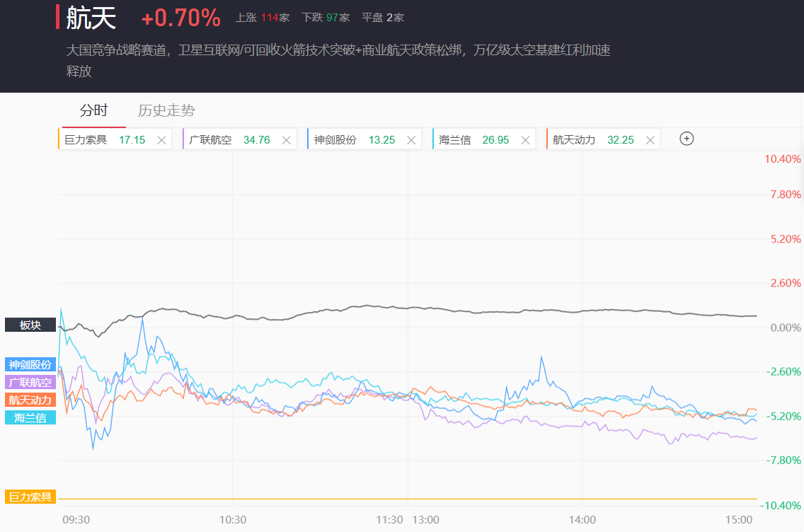804x532 pixels.
Task: Remove 巨力索具 from the comparison
Action: (161, 140)
